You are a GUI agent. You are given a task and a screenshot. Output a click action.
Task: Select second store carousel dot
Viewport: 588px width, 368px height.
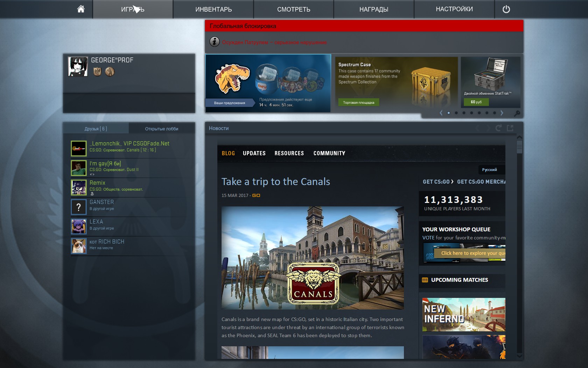[456, 113]
